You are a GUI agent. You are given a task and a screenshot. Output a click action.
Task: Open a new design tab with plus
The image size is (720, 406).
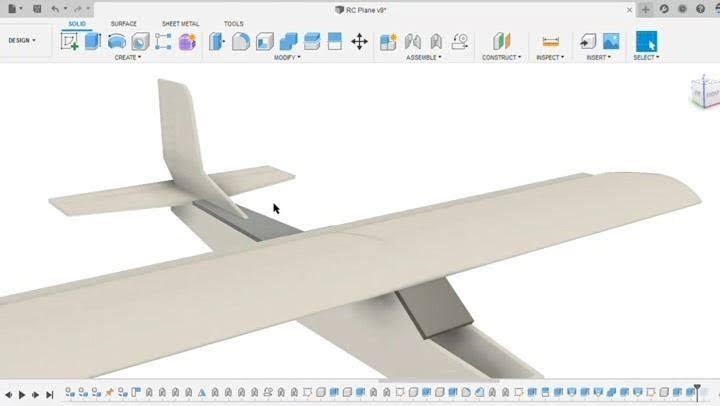[646, 9]
